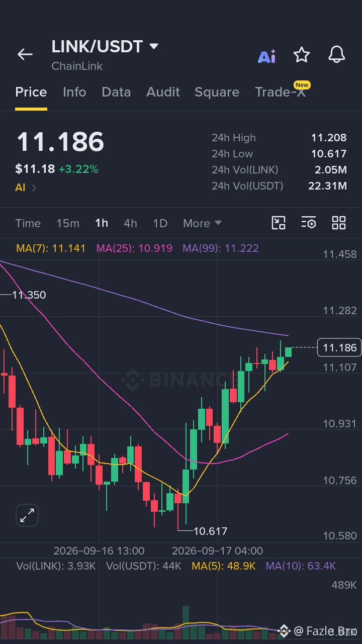362x644 pixels.
Task: Switch to the Info tab
Action: [74, 92]
